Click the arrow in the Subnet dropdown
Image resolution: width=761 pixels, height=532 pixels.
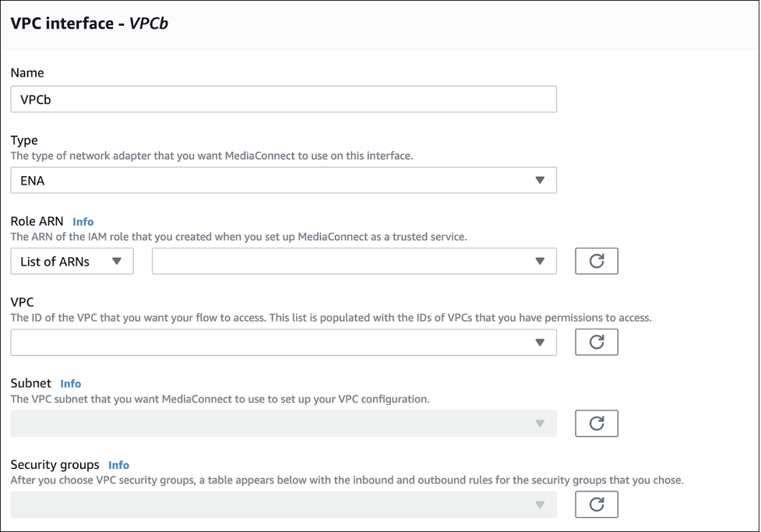540,423
